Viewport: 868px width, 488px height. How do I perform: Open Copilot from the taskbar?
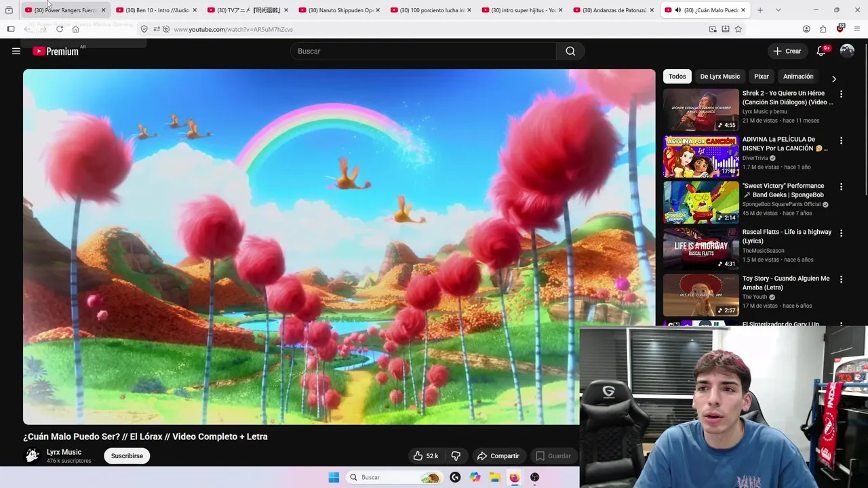[475, 477]
